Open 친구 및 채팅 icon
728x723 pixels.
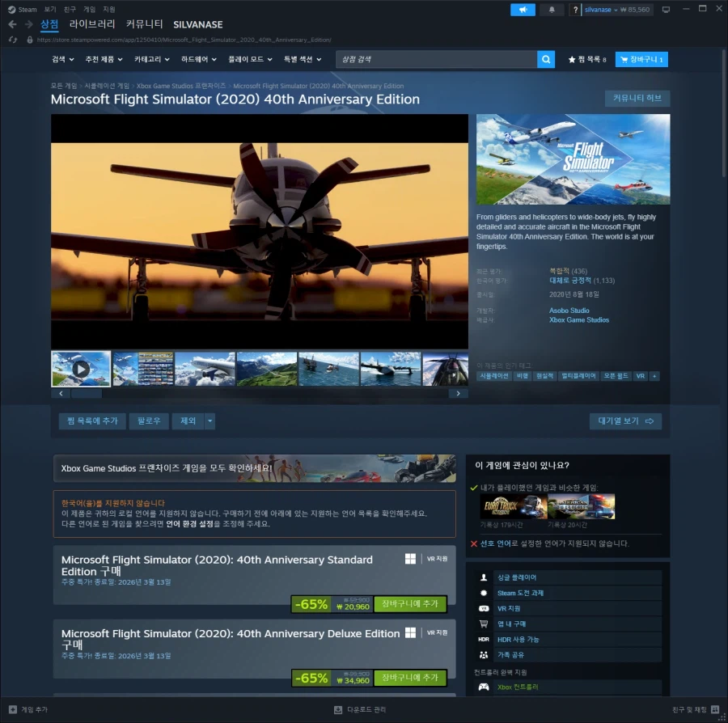(x=715, y=709)
